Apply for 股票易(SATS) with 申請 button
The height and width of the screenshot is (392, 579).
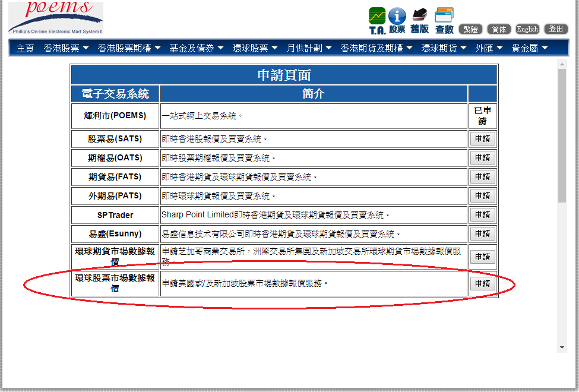coord(482,139)
